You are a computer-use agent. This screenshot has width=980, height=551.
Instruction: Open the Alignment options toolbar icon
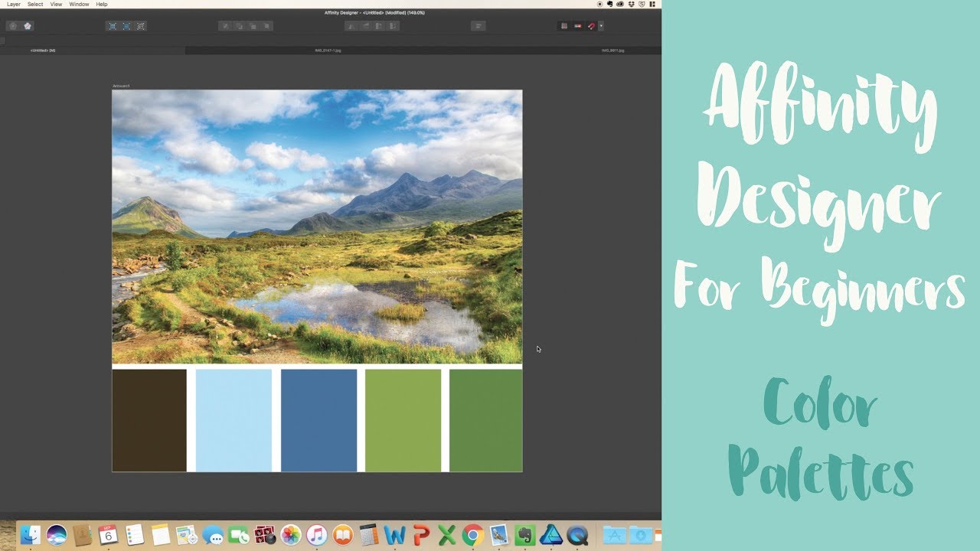coord(478,26)
